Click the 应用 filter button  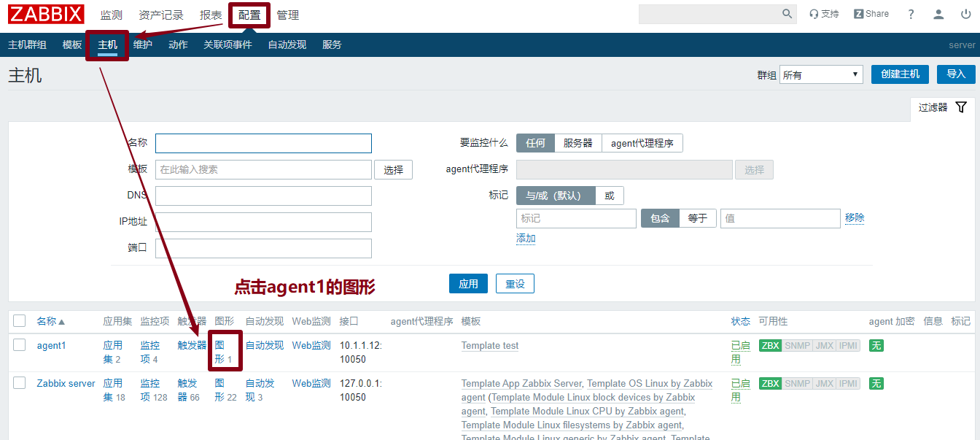(468, 284)
